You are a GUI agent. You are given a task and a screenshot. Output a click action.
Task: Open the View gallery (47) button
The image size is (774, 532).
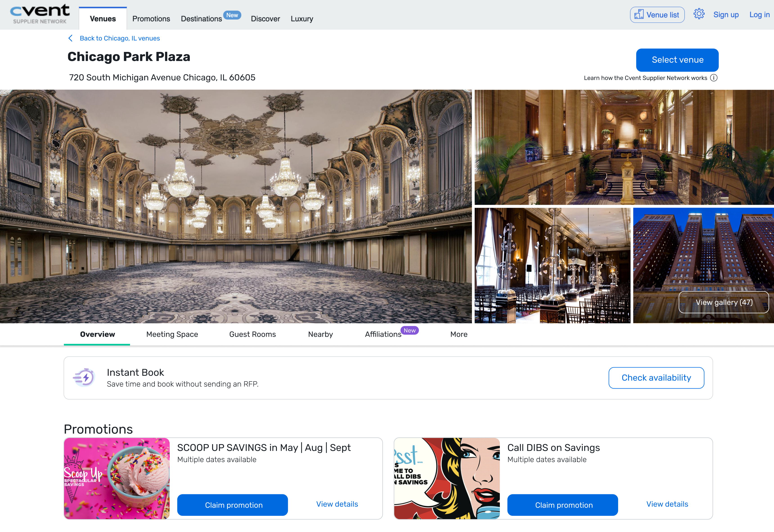pyautogui.click(x=724, y=302)
